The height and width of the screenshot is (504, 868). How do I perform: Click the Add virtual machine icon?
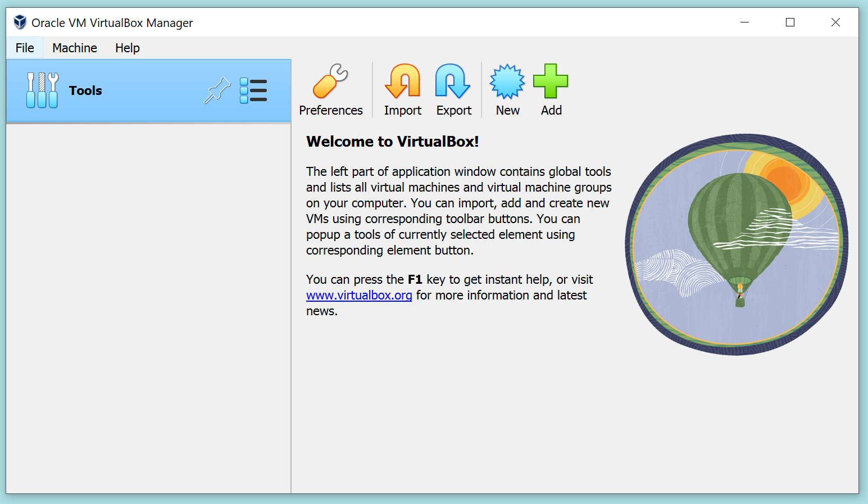pyautogui.click(x=551, y=81)
